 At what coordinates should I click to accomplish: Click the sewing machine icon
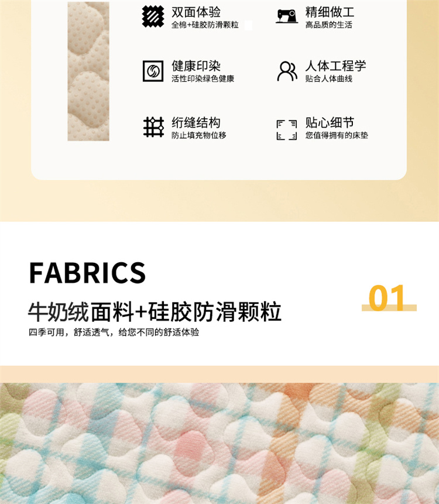pos(287,16)
